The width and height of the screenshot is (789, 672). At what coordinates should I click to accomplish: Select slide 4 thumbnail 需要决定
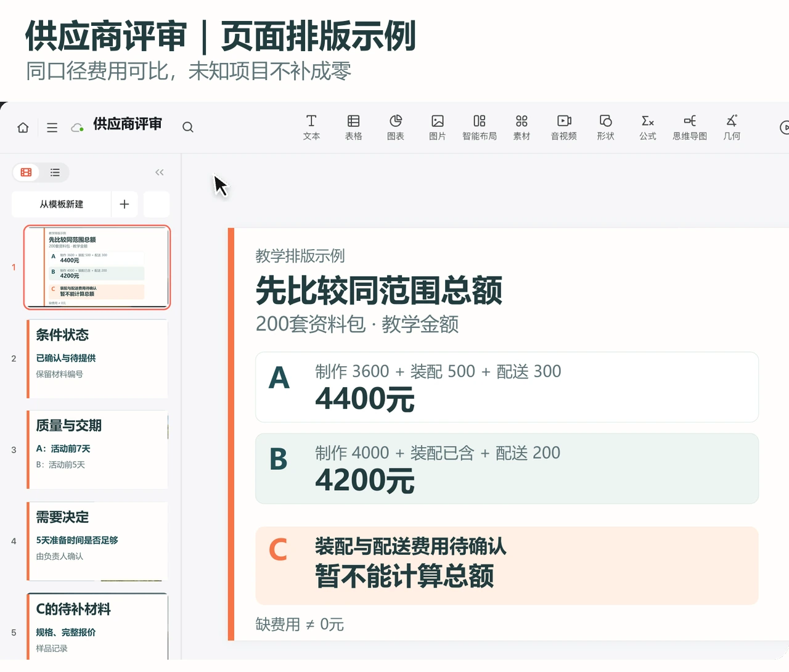[97, 541]
